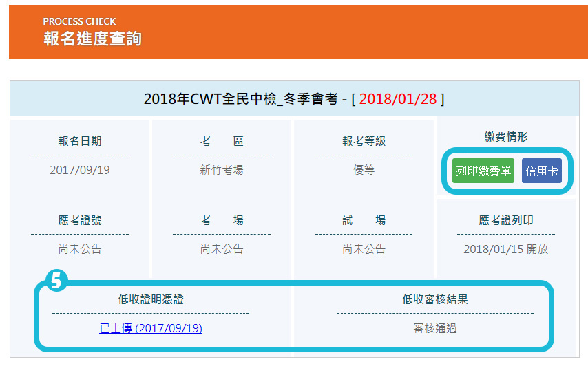Select the 審核通過 review result
The height and width of the screenshot is (366, 588).
point(435,328)
